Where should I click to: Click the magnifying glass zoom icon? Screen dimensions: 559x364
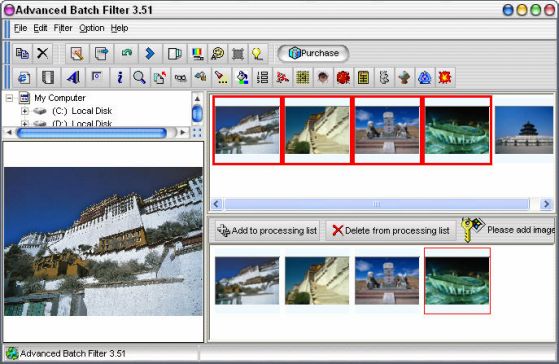[x=139, y=77]
